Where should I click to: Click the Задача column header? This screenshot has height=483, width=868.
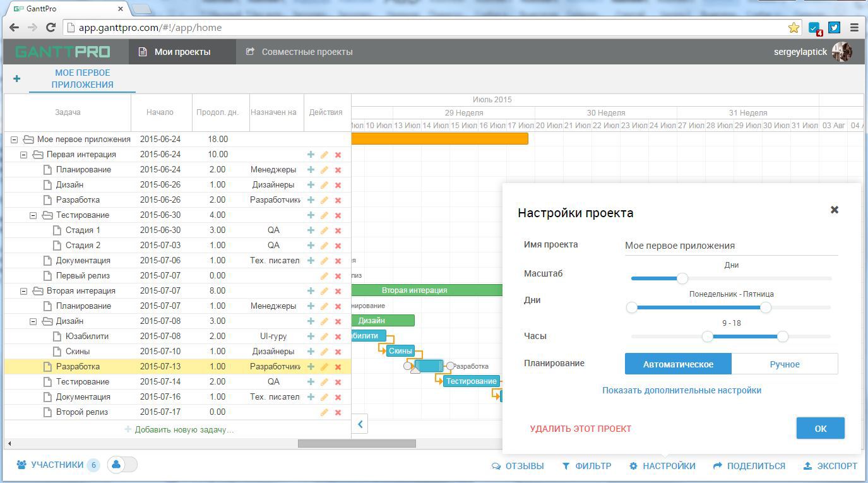click(68, 112)
